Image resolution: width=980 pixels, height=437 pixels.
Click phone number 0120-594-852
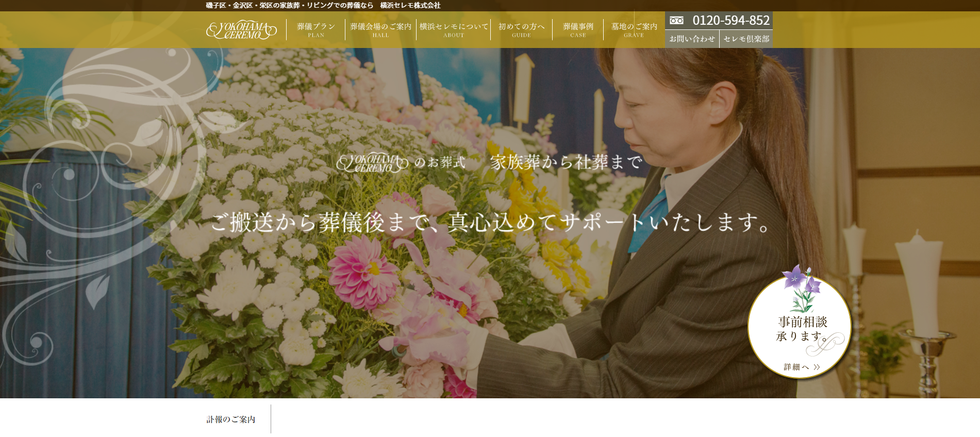(x=731, y=21)
